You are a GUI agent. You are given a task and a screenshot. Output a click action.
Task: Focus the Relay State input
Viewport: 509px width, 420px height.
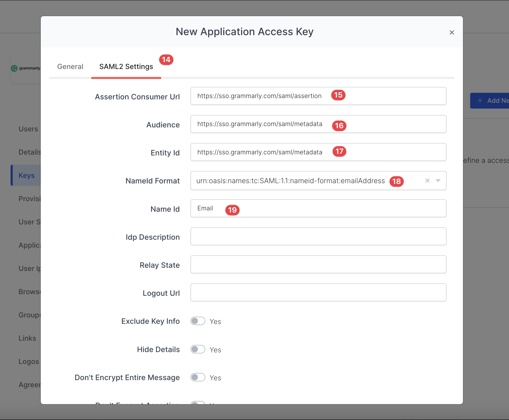[x=318, y=264]
